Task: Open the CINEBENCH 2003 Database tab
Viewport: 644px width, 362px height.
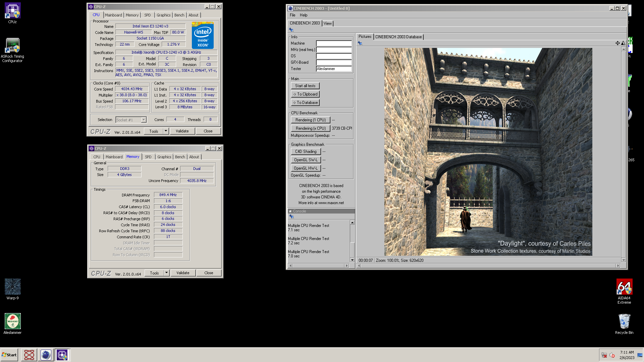Action: 398,37
